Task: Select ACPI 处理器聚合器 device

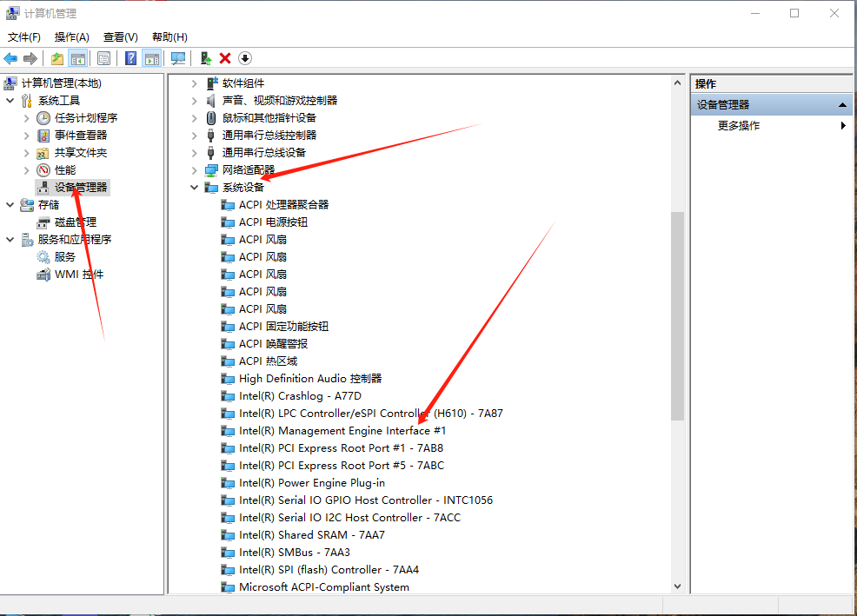Action: click(x=283, y=205)
